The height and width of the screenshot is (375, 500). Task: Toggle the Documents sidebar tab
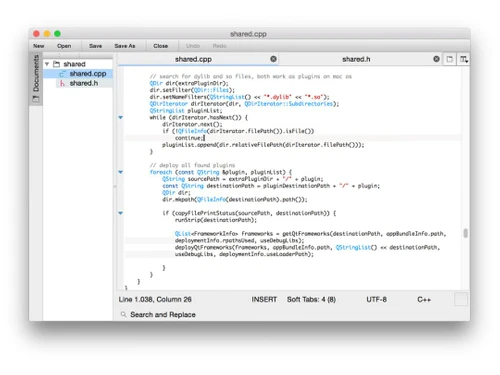[x=36, y=79]
